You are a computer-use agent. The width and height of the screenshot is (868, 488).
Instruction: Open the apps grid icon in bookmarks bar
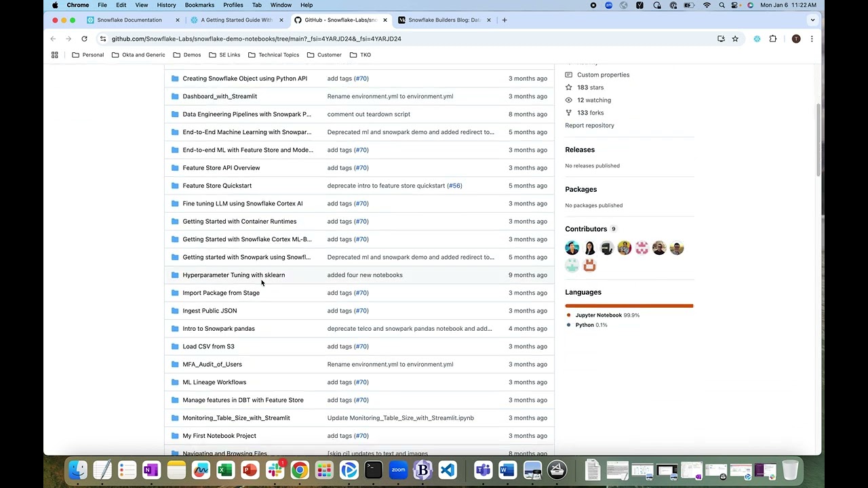[x=55, y=55]
